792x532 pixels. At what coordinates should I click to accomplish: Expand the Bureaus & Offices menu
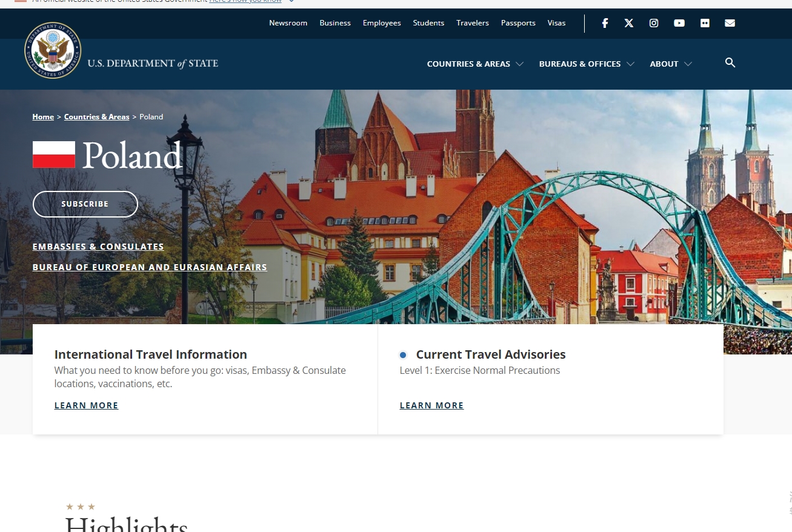[586, 64]
